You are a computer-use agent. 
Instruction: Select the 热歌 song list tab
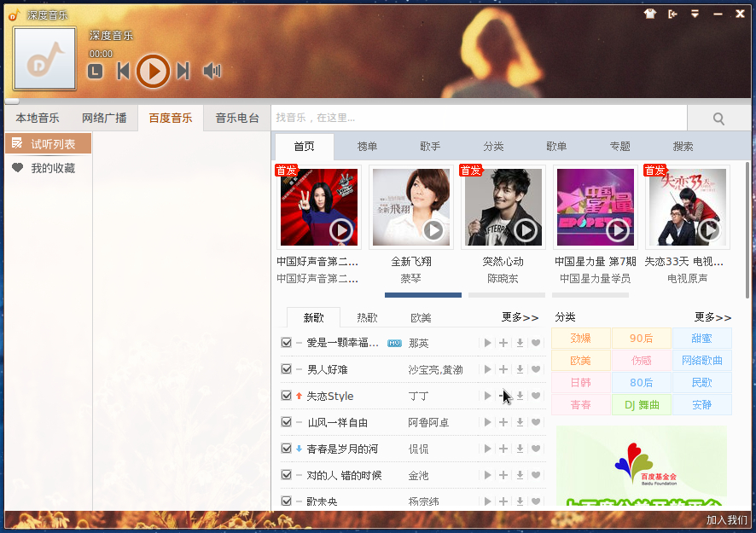[x=367, y=318]
